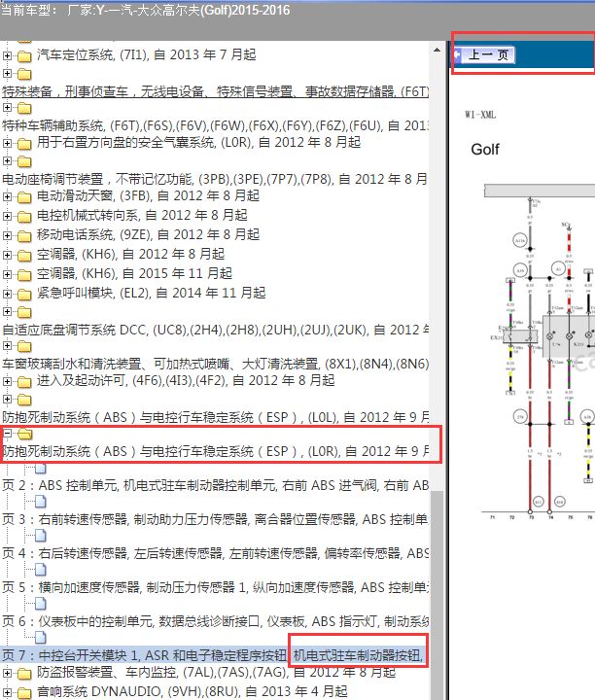Click the WI-XML label in diagram pane
Screen dimensions: 595x700
click(480, 115)
